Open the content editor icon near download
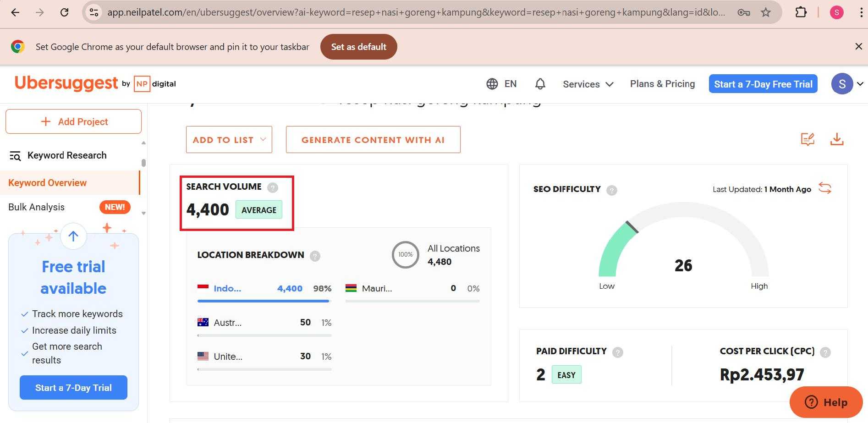The height and width of the screenshot is (423, 868). pos(808,140)
